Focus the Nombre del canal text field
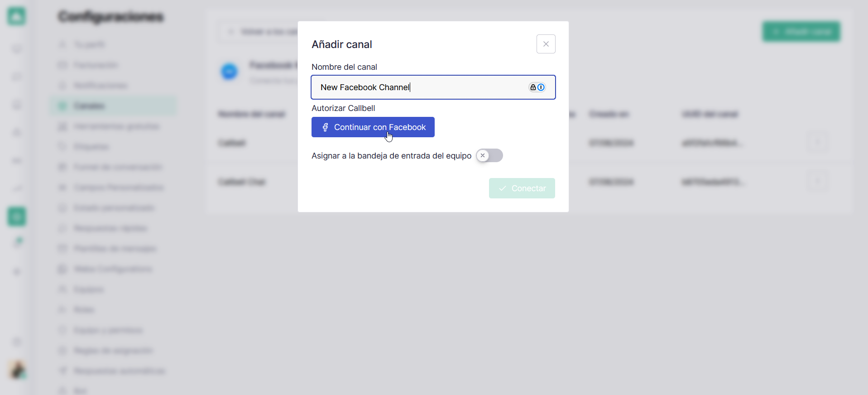The width and height of the screenshot is (868, 395). click(421, 87)
